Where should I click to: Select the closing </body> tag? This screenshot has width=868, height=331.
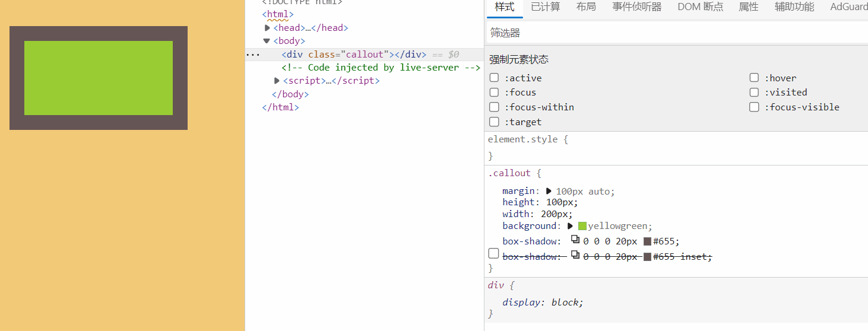[290, 94]
